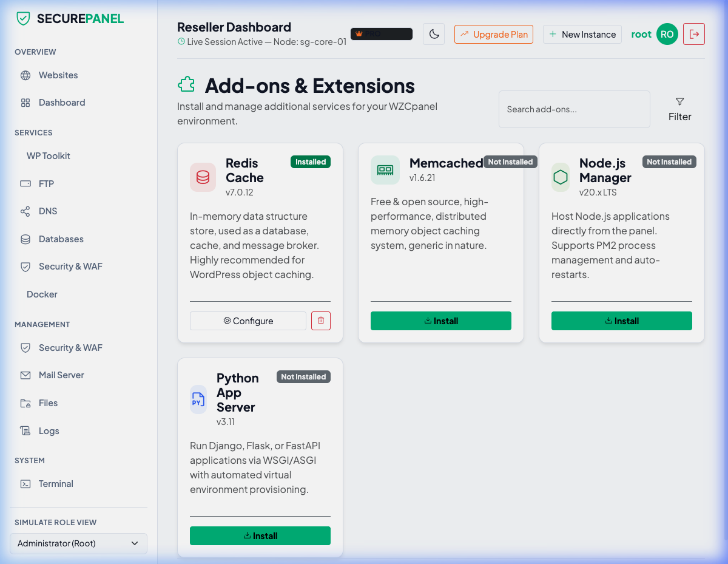Click the Redis version v7.0.12 text
The height and width of the screenshot is (564, 728).
[x=240, y=192]
